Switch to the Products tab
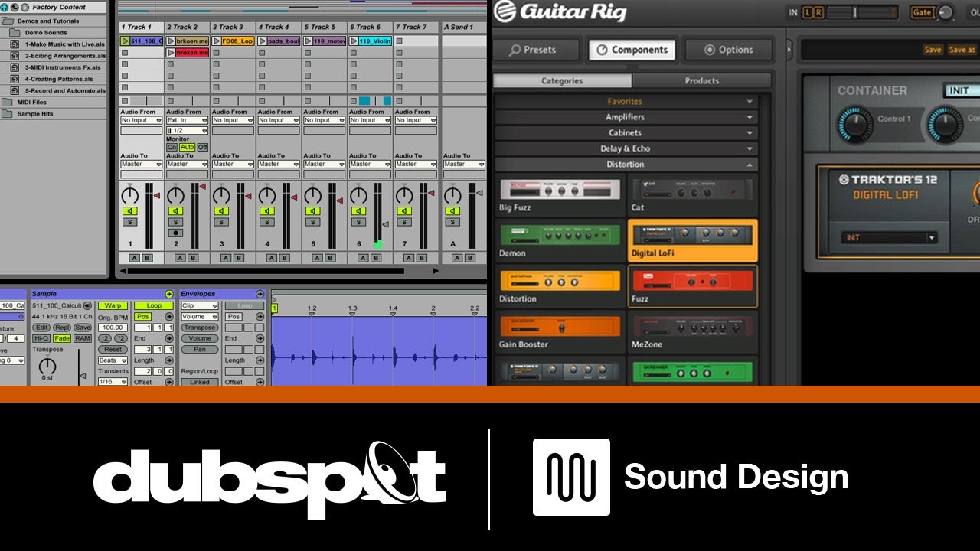This screenshot has width=980, height=551. click(702, 81)
